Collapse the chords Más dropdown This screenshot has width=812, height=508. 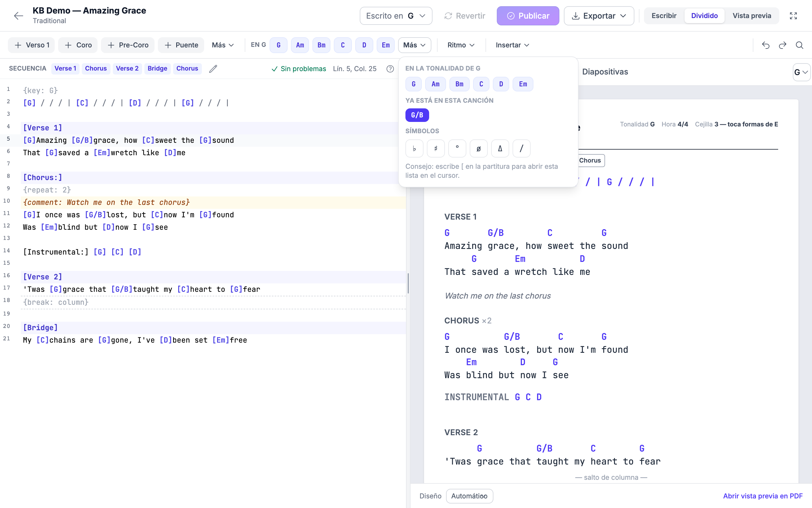coord(414,45)
